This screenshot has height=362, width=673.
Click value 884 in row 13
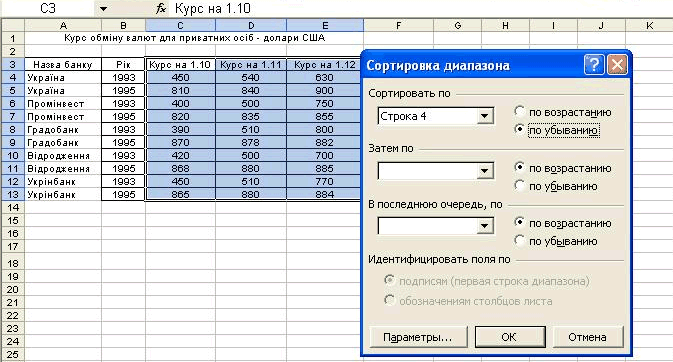click(324, 195)
